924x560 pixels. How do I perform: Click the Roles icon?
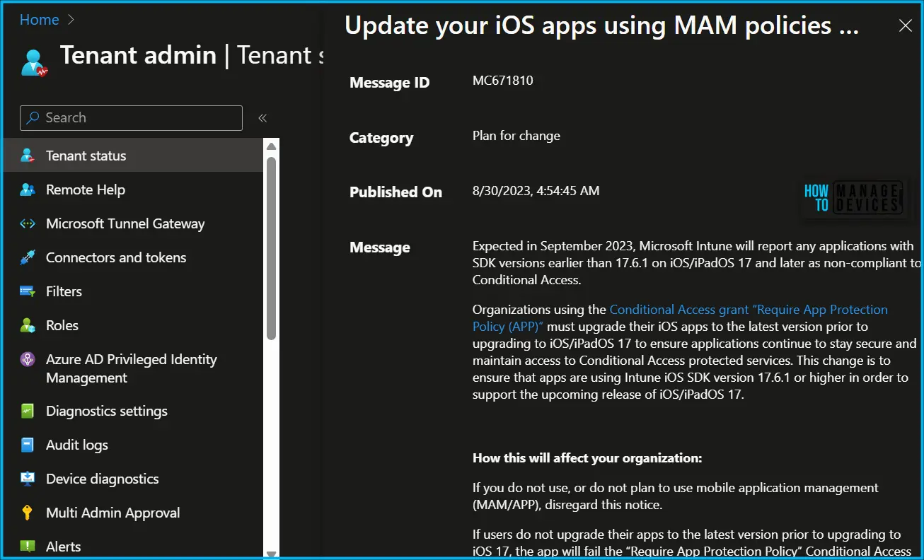pyautogui.click(x=28, y=325)
